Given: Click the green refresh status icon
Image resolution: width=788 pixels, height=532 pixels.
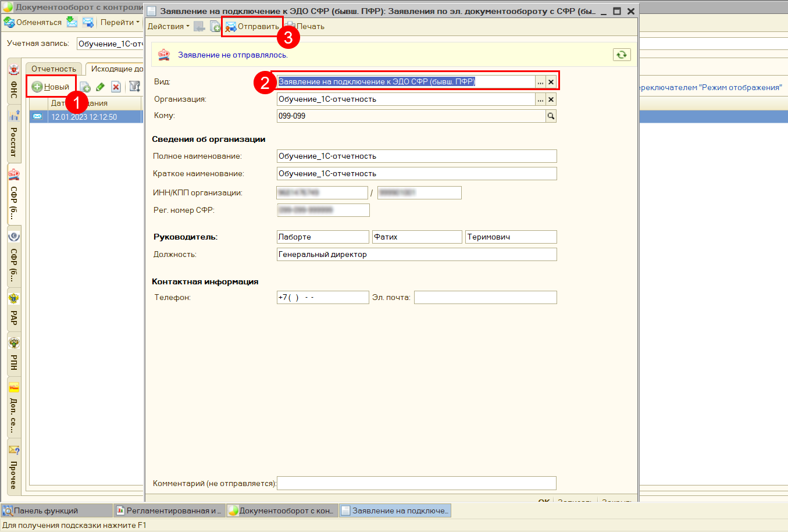Looking at the screenshot, I should (622, 55).
